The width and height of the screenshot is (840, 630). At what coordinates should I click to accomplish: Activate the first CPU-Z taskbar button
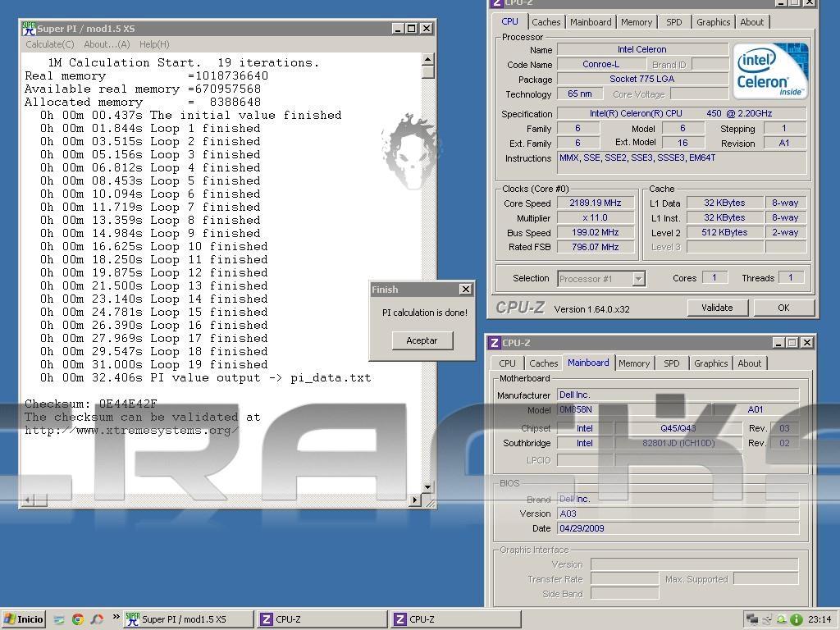(322, 619)
